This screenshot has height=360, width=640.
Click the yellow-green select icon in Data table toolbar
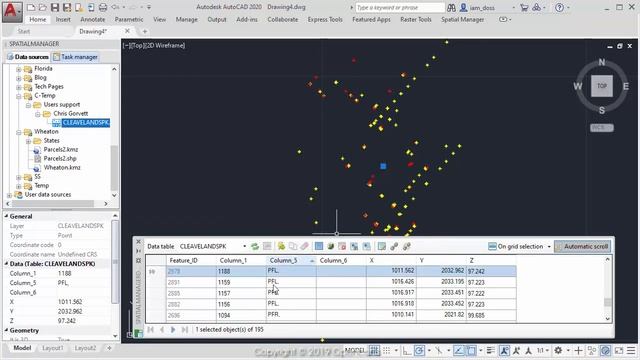[281, 246]
